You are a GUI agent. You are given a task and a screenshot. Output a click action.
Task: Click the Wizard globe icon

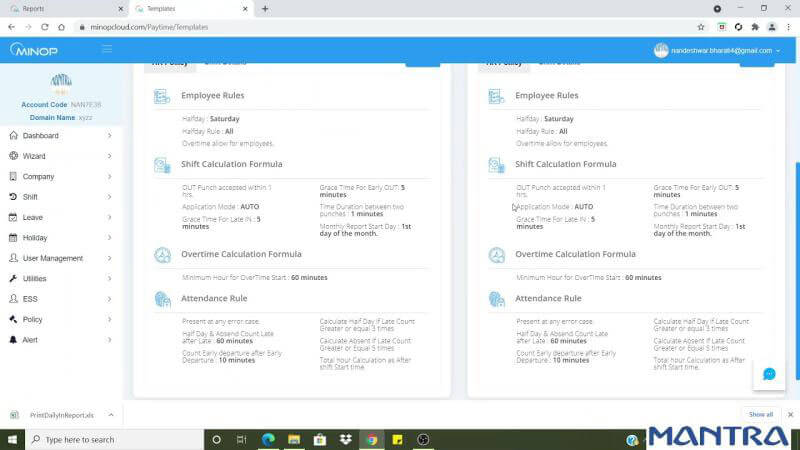point(13,156)
